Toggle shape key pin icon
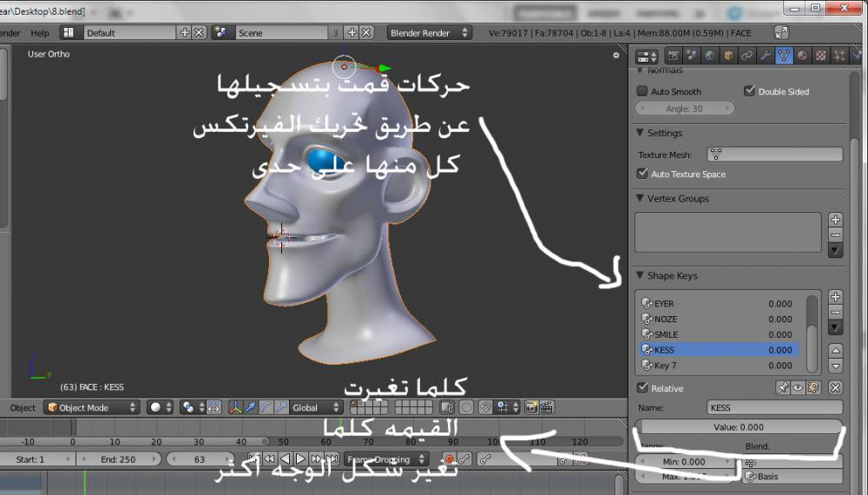868x495 pixels. pyautogui.click(x=783, y=388)
